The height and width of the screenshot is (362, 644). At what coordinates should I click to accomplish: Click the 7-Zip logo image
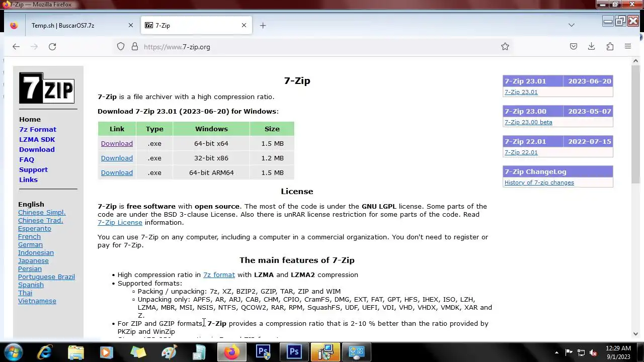(x=47, y=88)
